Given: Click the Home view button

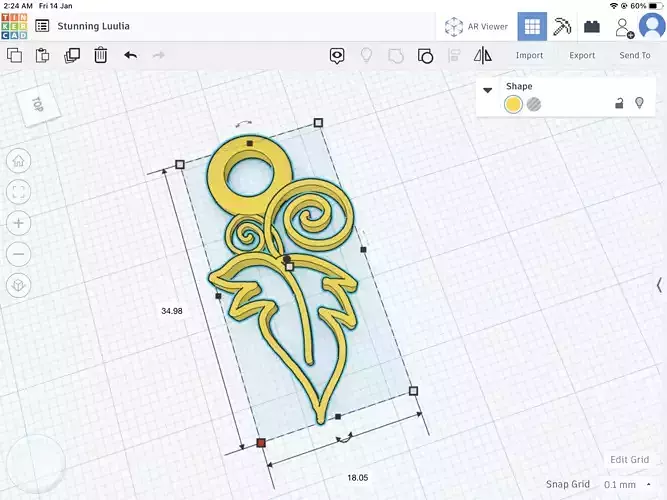Looking at the screenshot, I should click(x=18, y=161).
